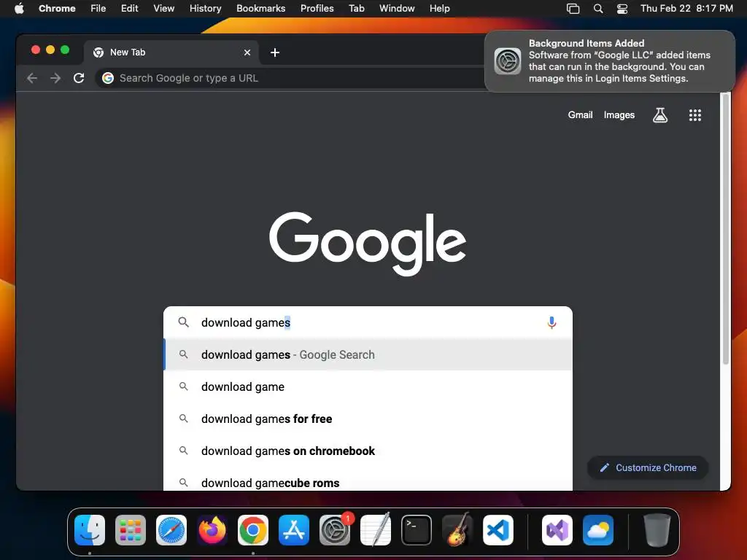Open the File menu
This screenshot has width=747, height=560.
[98, 9]
